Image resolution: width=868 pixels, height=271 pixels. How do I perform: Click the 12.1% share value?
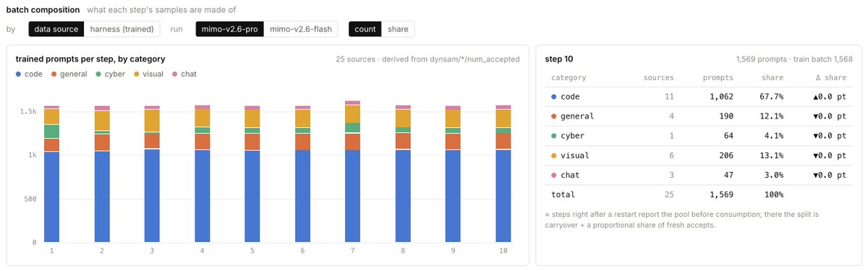pos(773,116)
